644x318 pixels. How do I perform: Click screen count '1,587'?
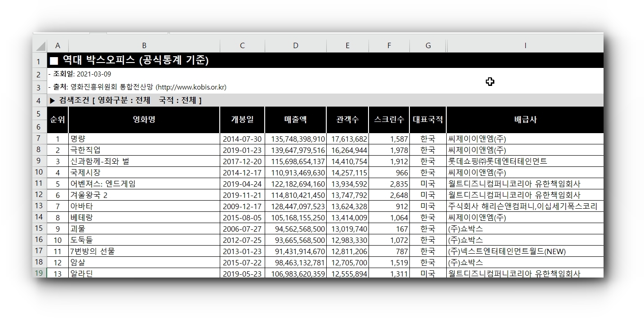pyautogui.click(x=389, y=139)
